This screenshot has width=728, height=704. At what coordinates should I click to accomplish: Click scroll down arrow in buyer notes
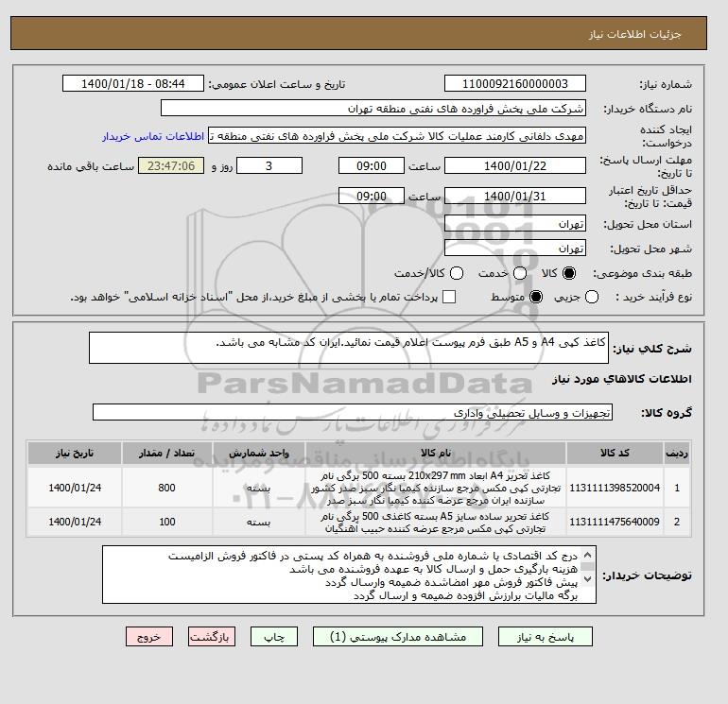click(587, 578)
